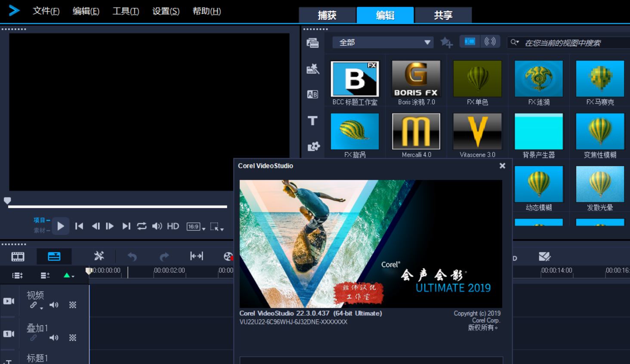Open the 帮助(H) menu

[x=207, y=11]
